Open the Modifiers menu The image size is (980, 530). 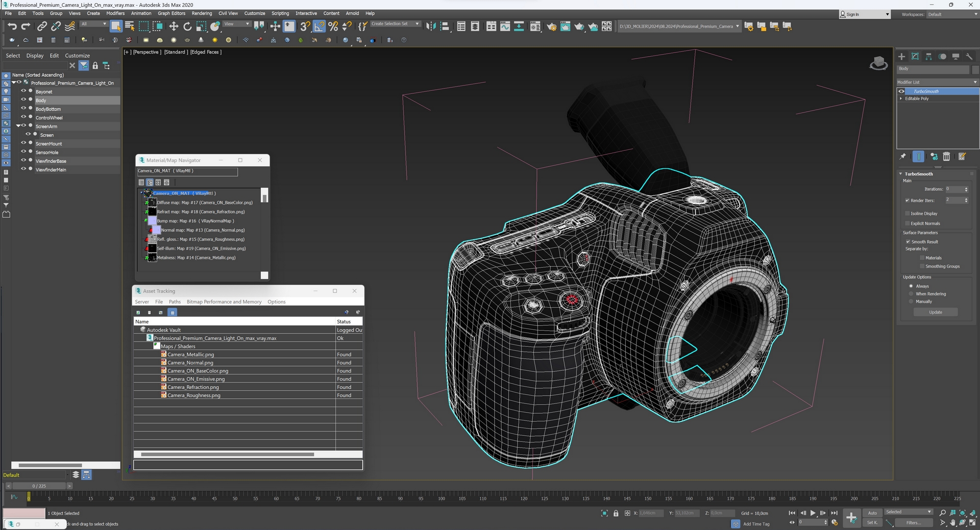pos(115,13)
